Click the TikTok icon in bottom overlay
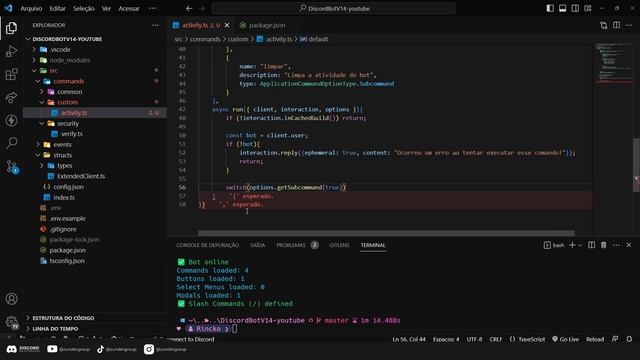 pos(100,349)
